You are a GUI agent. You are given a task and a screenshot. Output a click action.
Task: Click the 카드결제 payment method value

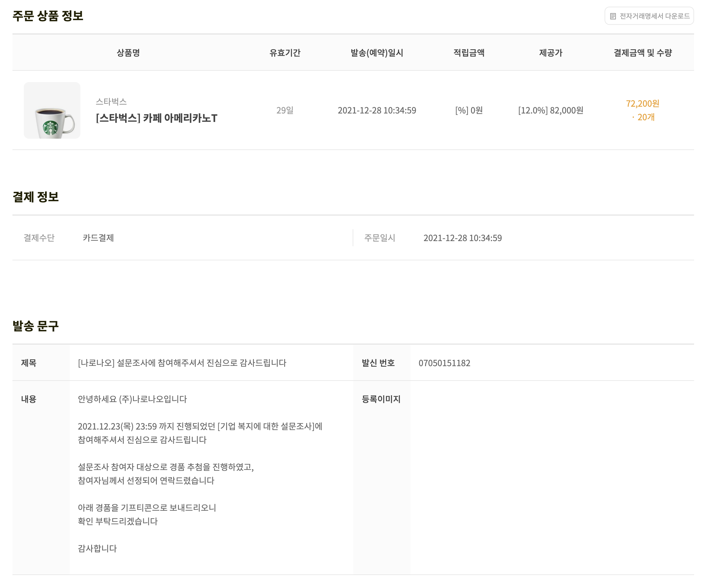[98, 238]
